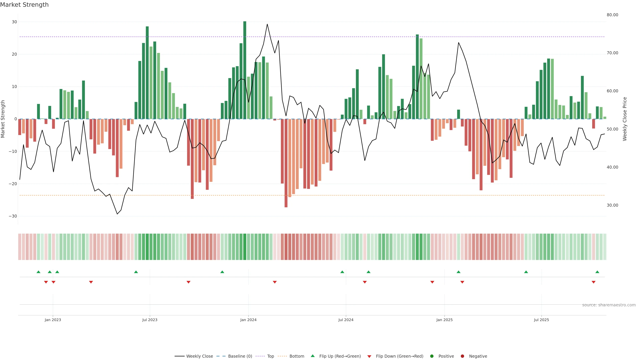Click the purple Top dotted legend icon
This screenshot has width=644, height=362.
260,356
